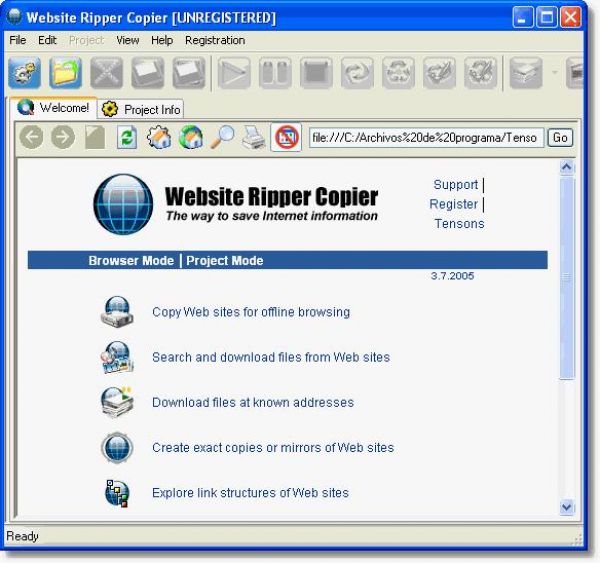Click the grayed-out stop square toolbar icon
Image resolution: width=600 pixels, height=563 pixels.
coord(316,73)
